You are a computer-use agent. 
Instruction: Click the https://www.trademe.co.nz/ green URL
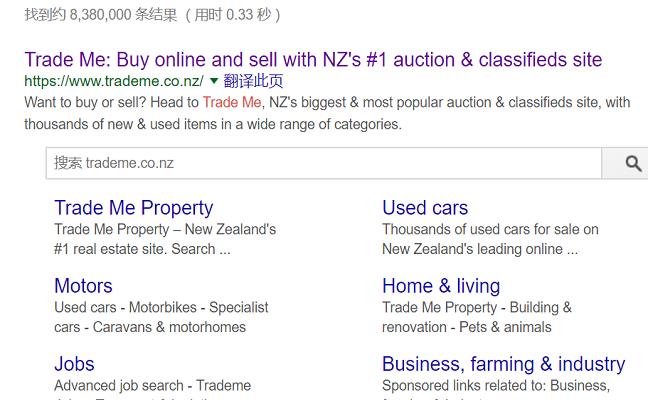[114, 81]
